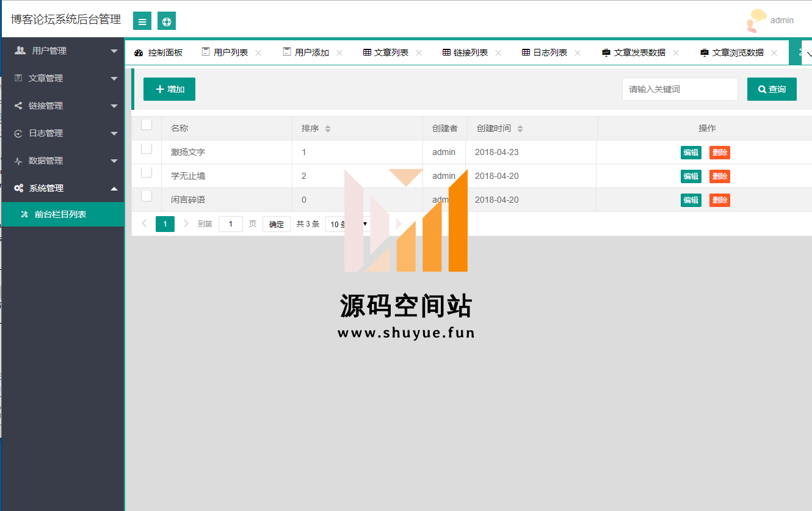Screen dimensions: 812x511
Task: Go to the next page arrow
Action: (186, 223)
